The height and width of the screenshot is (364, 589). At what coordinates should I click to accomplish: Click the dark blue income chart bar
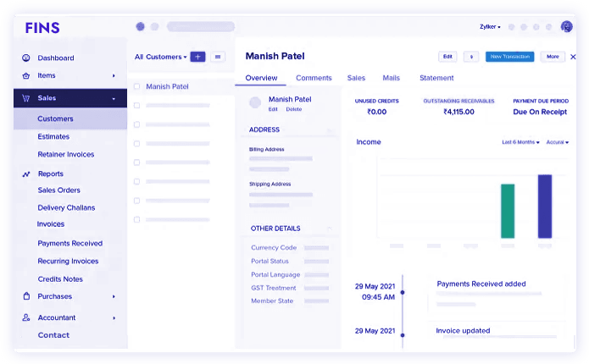click(545, 206)
